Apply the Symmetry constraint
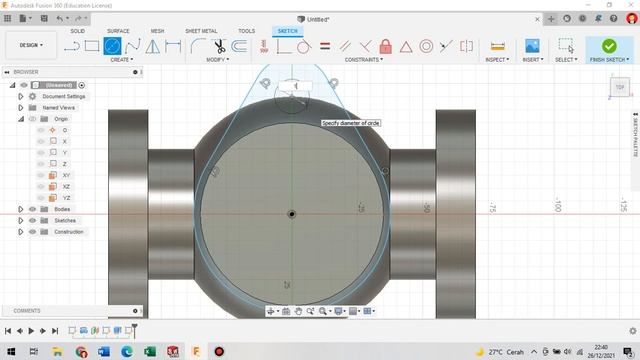The width and height of the screenshot is (640, 360). (x=466, y=46)
